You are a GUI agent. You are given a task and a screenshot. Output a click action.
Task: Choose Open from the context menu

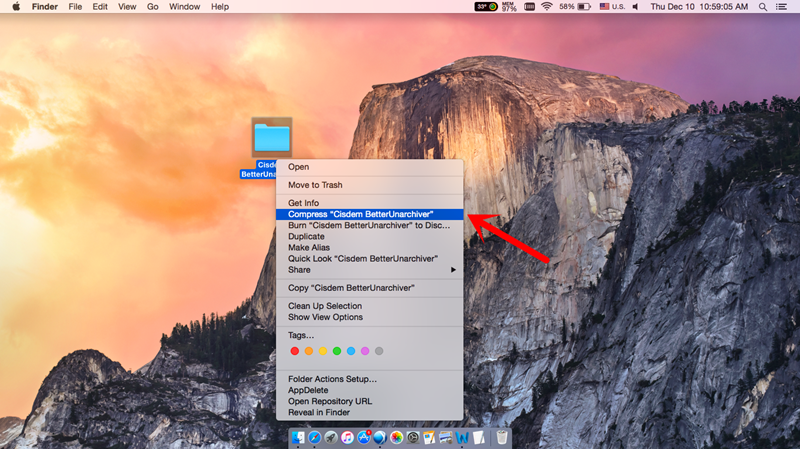point(369,167)
